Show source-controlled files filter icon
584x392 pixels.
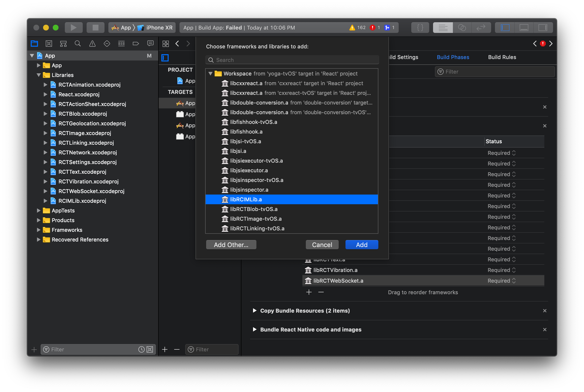coord(150,349)
